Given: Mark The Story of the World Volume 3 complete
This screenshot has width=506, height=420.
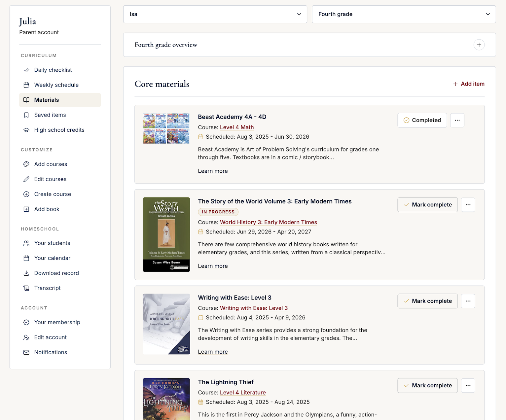Looking at the screenshot, I should point(427,205).
